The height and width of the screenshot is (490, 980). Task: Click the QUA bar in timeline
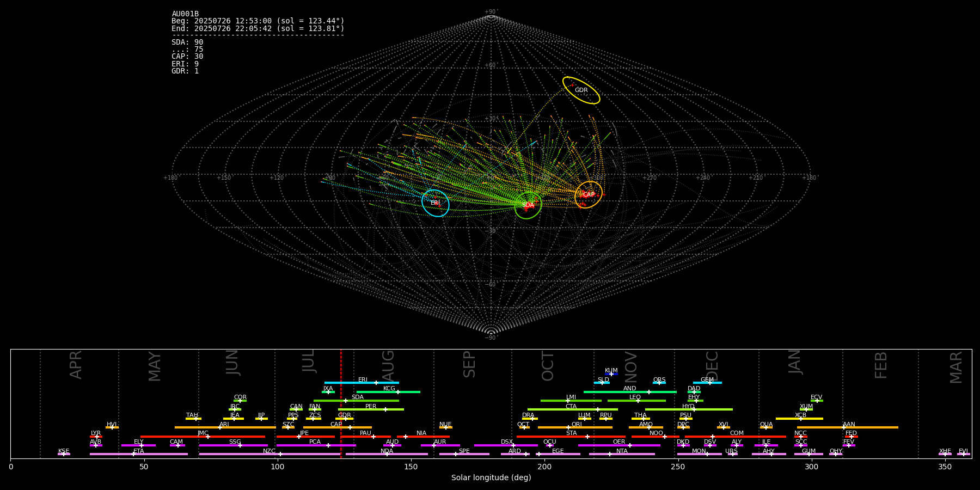tap(766, 427)
